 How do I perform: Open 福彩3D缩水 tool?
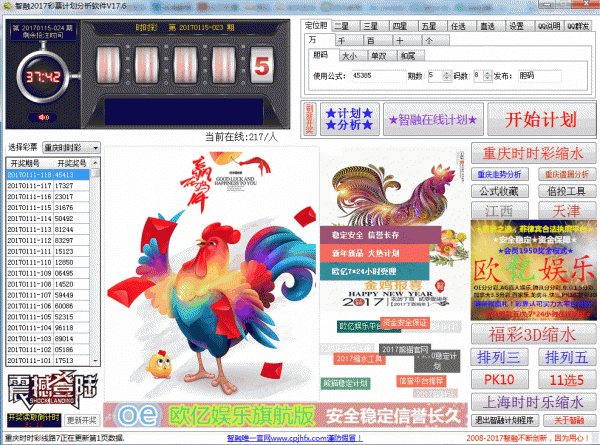click(533, 334)
